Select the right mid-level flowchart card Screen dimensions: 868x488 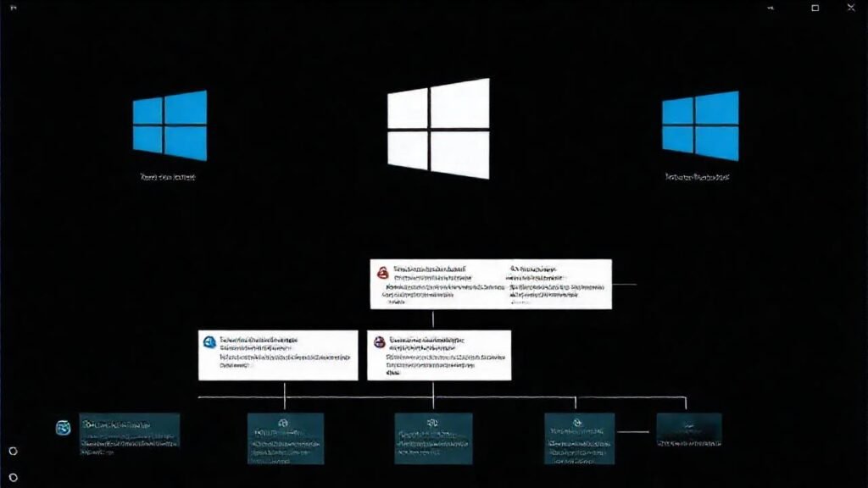(x=439, y=356)
